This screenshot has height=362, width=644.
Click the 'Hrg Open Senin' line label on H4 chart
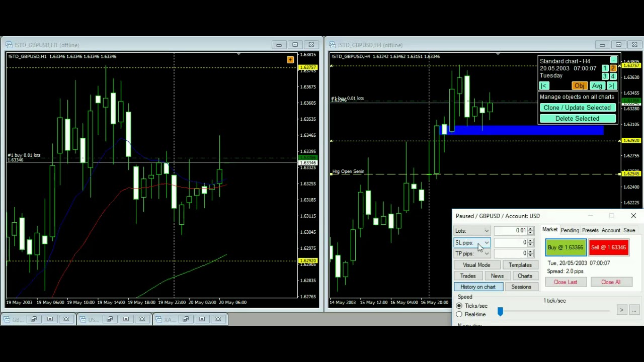coord(348,171)
